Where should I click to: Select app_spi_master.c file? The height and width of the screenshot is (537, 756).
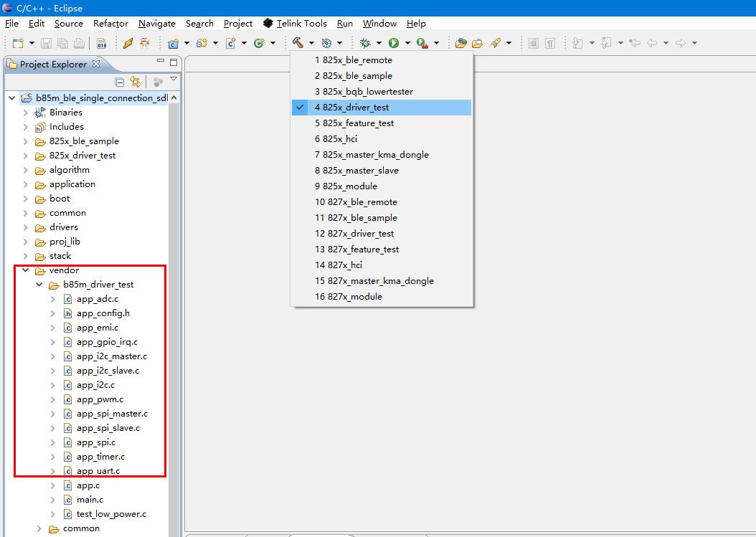[113, 414]
